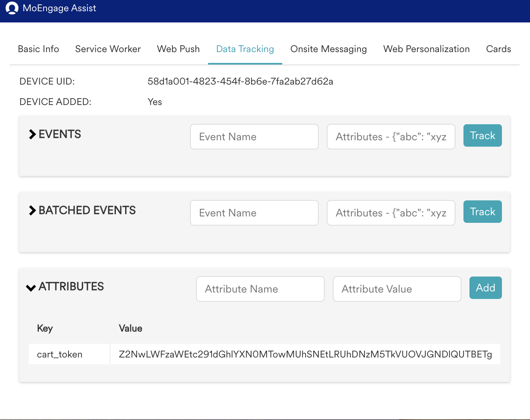Expand the EVENTS section chevron

[32, 134]
